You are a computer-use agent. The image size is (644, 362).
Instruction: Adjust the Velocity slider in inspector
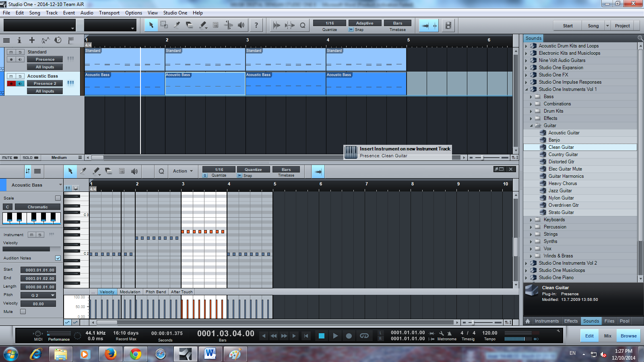[32, 249]
